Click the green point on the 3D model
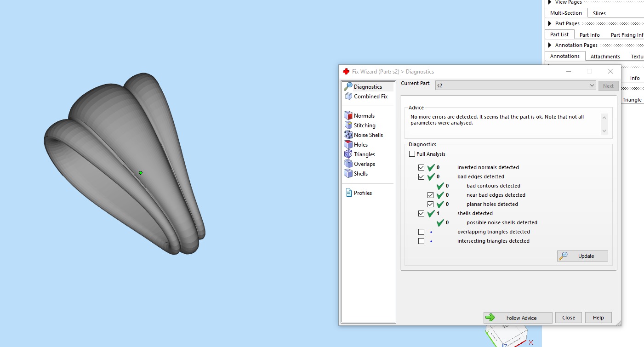644x347 pixels. click(x=141, y=173)
